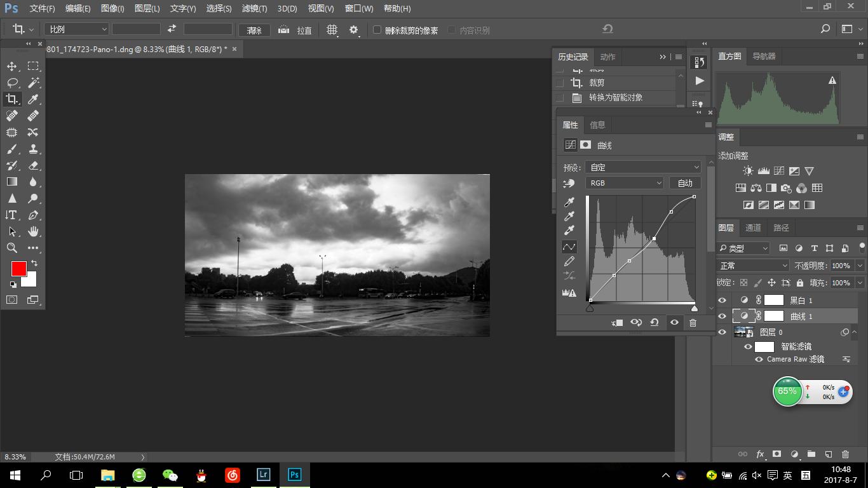868x488 pixels.
Task: Click the 自动 button in curves
Action: coord(685,183)
